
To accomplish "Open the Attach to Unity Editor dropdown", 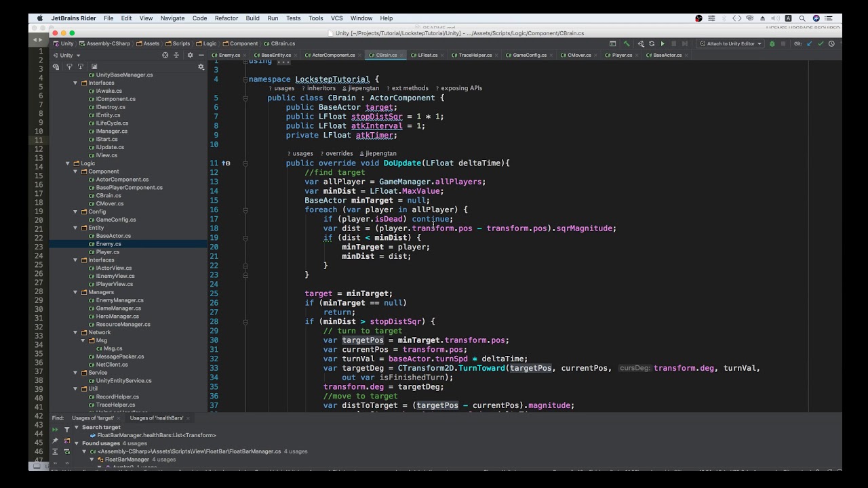I will pyautogui.click(x=731, y=43).
